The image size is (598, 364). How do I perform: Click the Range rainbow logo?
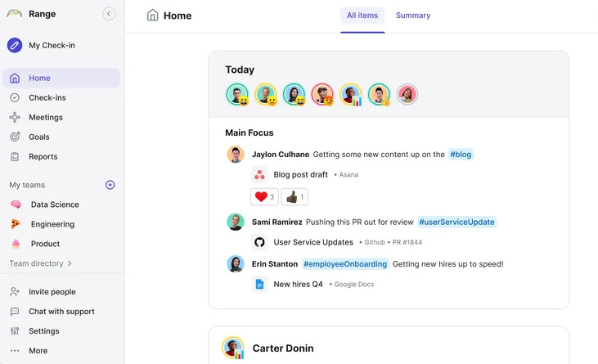pyautogui.click(x=15, y=14)
